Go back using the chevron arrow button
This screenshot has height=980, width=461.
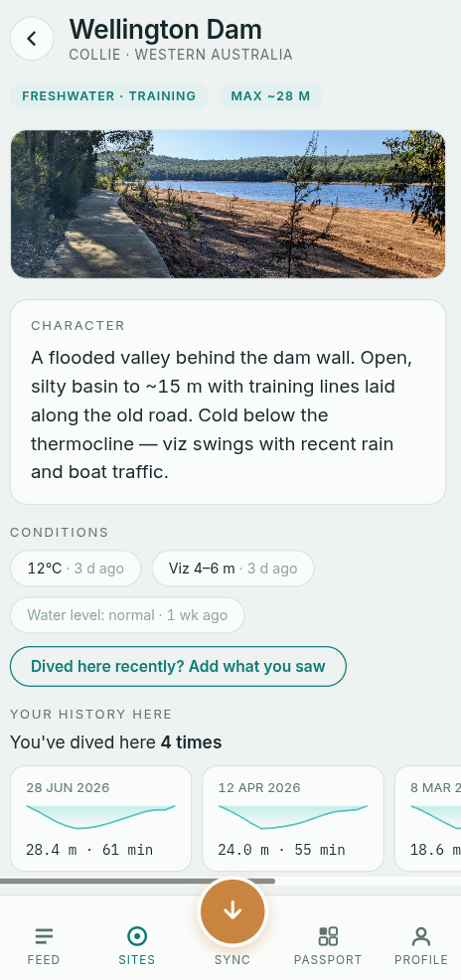(x=32, y=39)
